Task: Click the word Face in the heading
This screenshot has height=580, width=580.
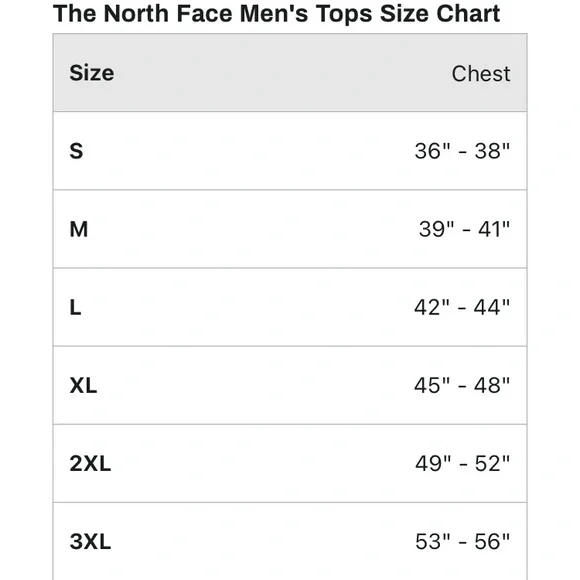Action: click(205, 14)
